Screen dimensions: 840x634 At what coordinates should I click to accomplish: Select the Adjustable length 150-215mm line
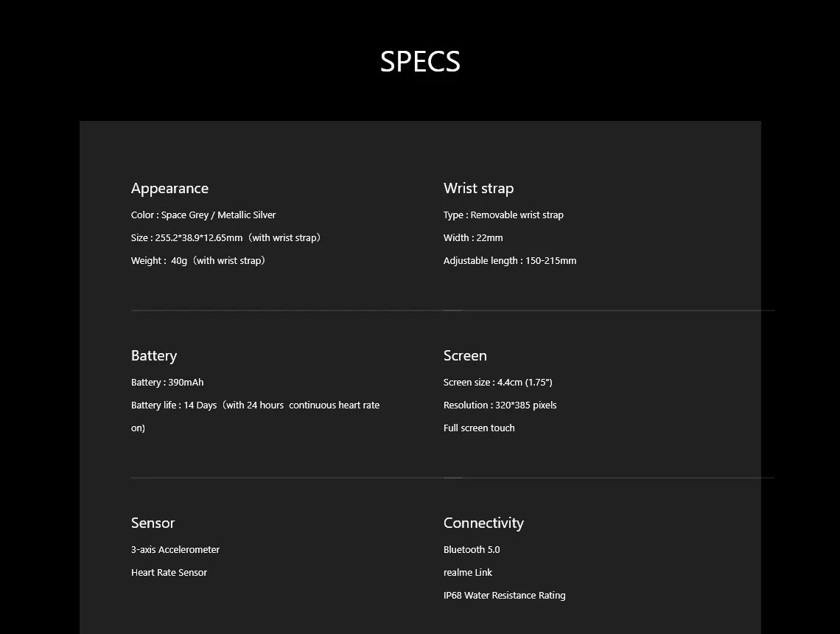pos(509,260)
